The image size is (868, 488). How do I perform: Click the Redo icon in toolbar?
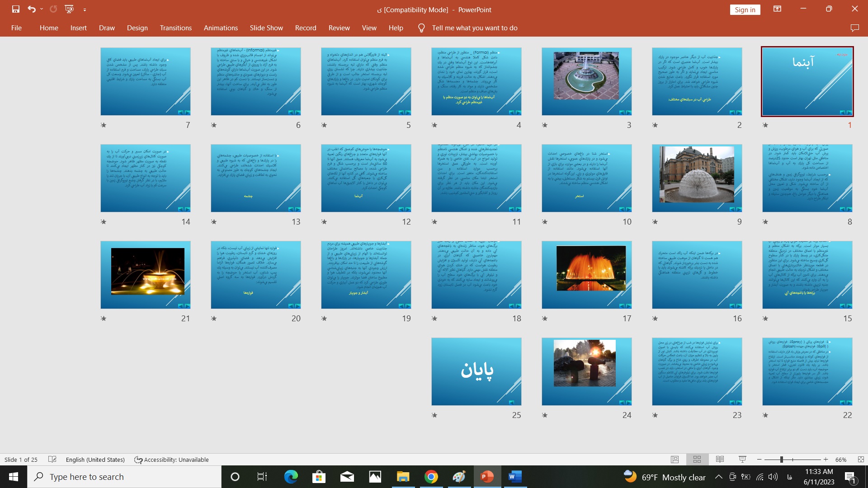pyautogui.click(x=52, y=9)
